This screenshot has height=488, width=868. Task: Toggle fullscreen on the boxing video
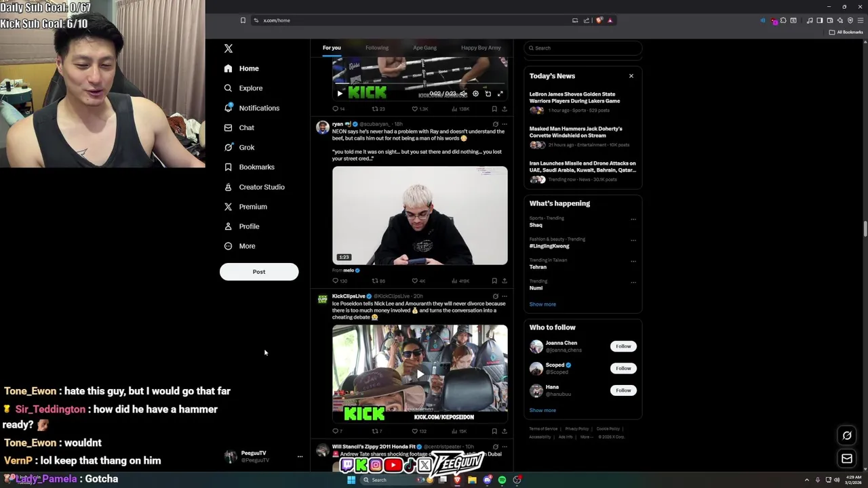coord(500,94)
